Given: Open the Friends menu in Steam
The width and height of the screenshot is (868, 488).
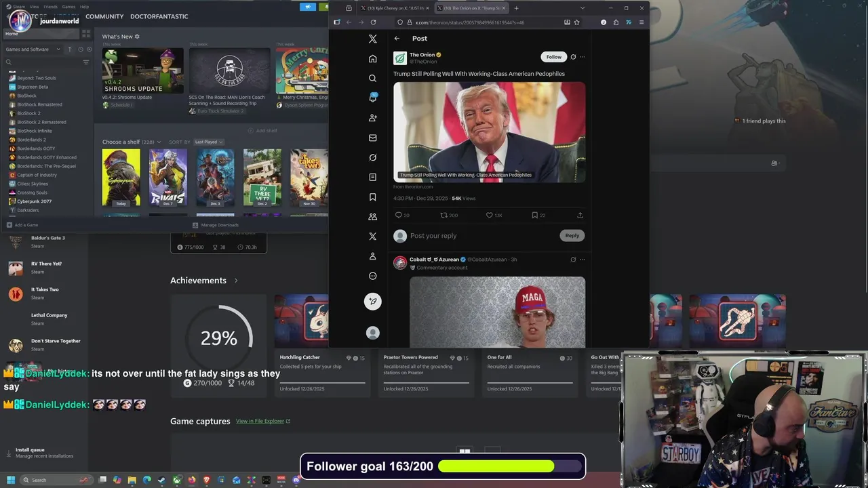Looking at the screenshot, I should [x=51, y=7].
